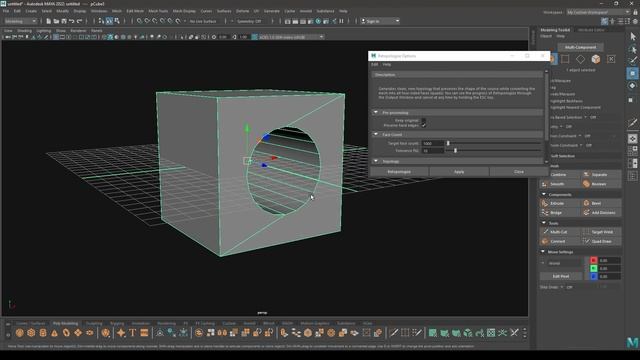The width and height of the screenshot is (640, 360).
Task: Click the Separate mesh icon
Action: point(587,174)
